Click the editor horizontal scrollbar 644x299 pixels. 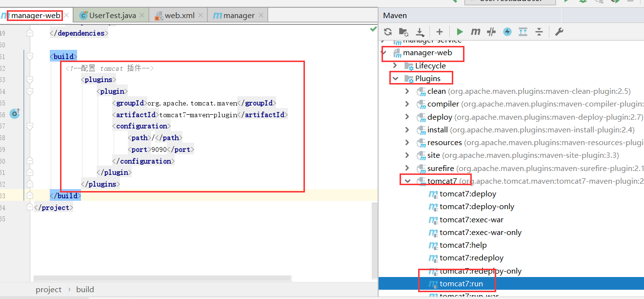coord(162,278)
